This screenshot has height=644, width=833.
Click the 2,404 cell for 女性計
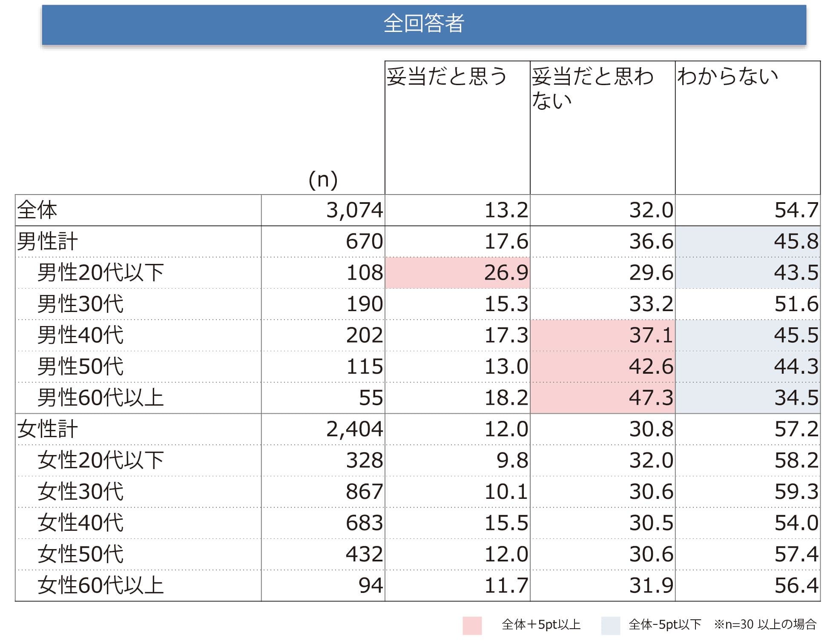pos(323,429)
